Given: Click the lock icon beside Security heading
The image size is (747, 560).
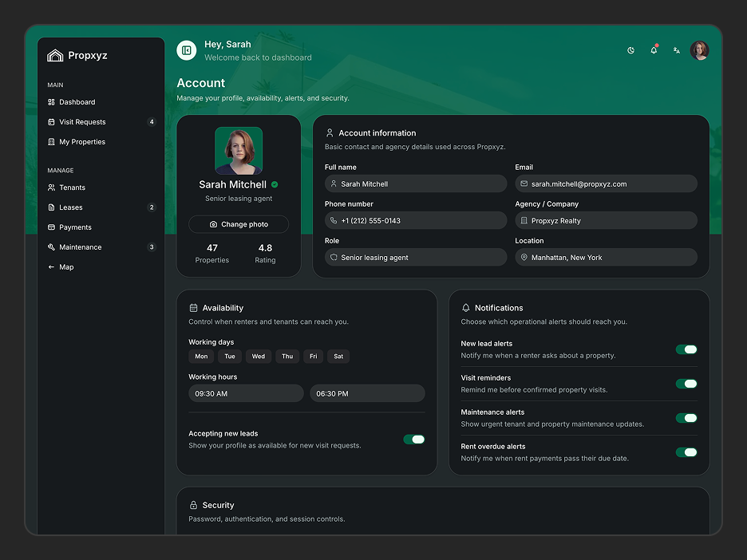Looking at the screenshot, I should pyautogui.click(x=193, y=505).
